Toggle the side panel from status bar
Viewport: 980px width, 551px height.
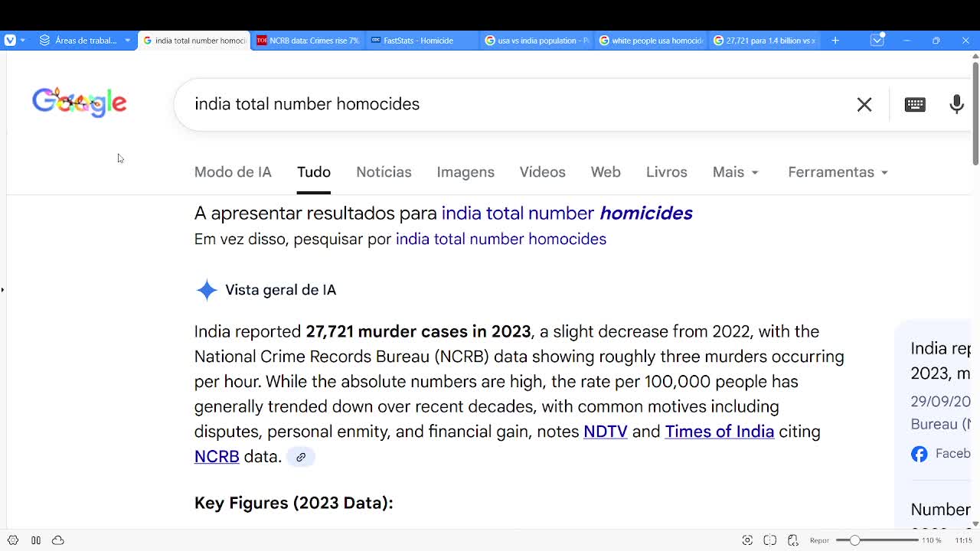(36, 540)
